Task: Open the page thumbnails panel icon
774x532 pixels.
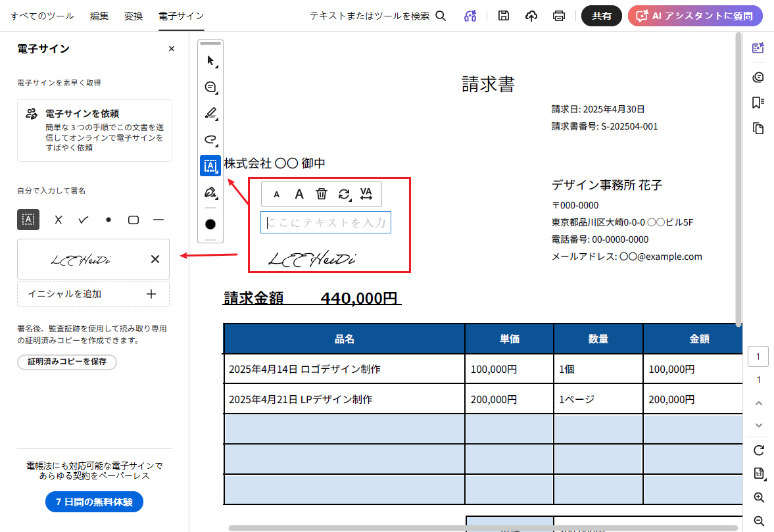Action: (x=758, y=128)
